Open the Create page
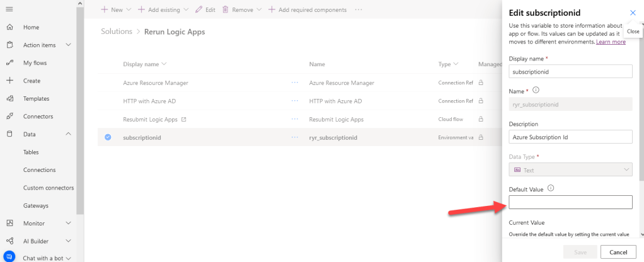644x262 pixels. click(x=32, y=81)
